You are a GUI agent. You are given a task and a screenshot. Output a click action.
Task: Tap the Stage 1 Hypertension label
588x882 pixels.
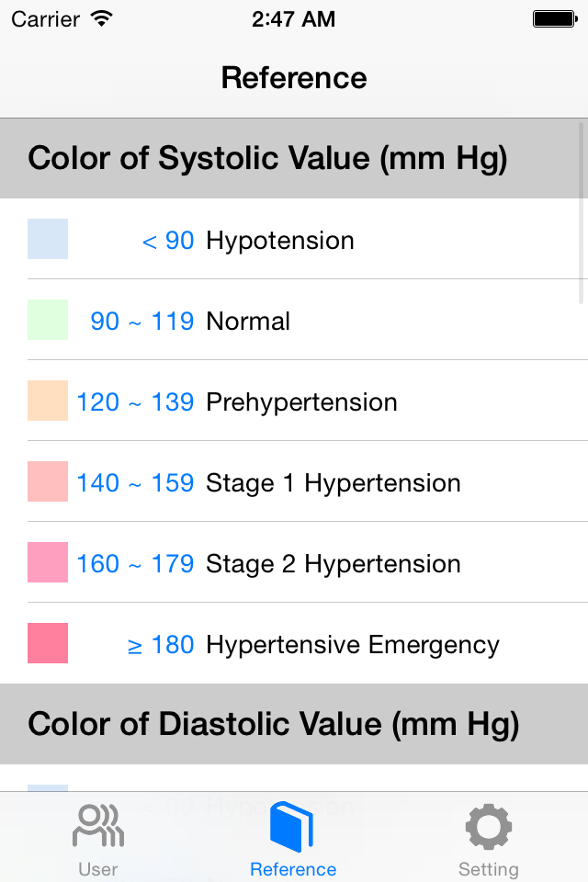tap(334, 483)
